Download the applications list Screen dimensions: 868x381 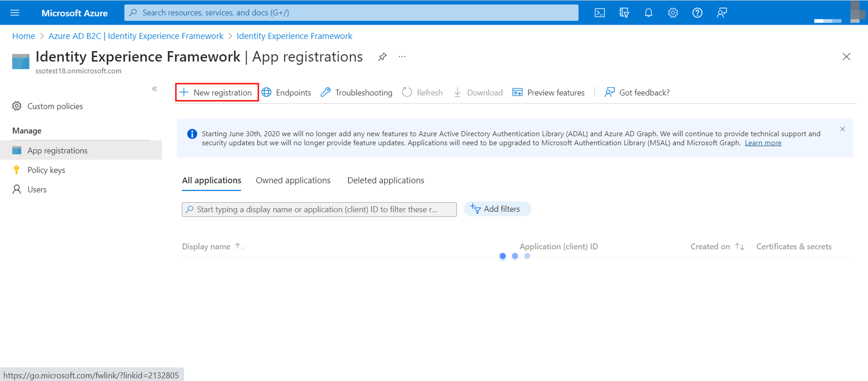pyautogui.click(x=478, y=92)
